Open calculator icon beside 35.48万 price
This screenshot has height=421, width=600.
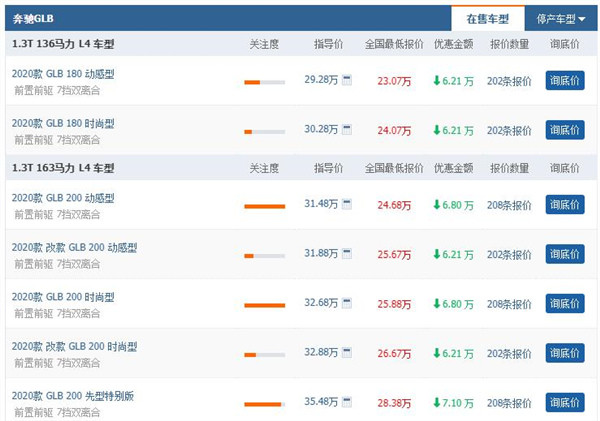[x=347, y=402]
